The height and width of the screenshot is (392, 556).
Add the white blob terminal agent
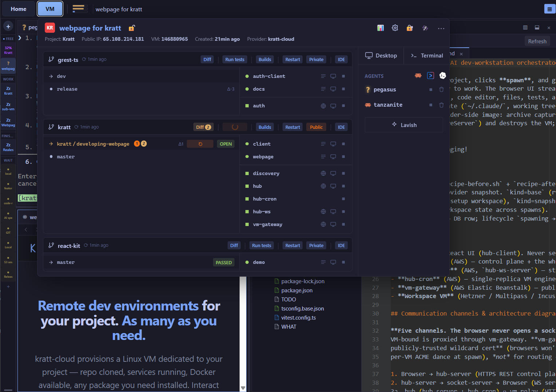(x=443, y=76)
